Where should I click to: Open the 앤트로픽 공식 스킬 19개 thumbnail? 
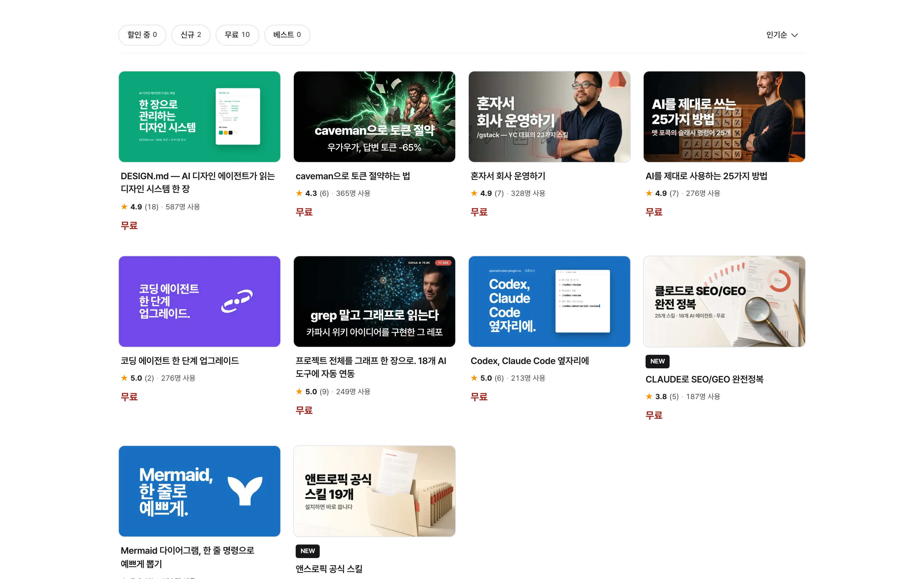374,491
